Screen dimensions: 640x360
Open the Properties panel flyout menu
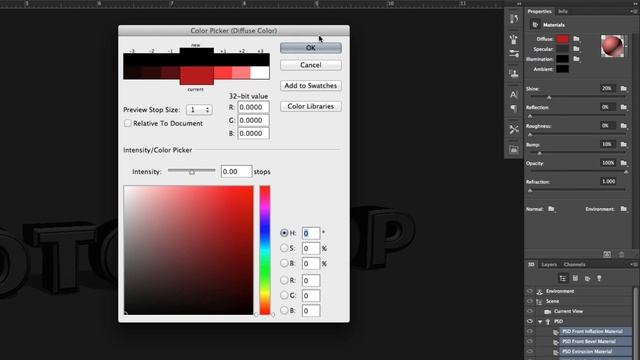pyautogui.click(x=634, y=11)
